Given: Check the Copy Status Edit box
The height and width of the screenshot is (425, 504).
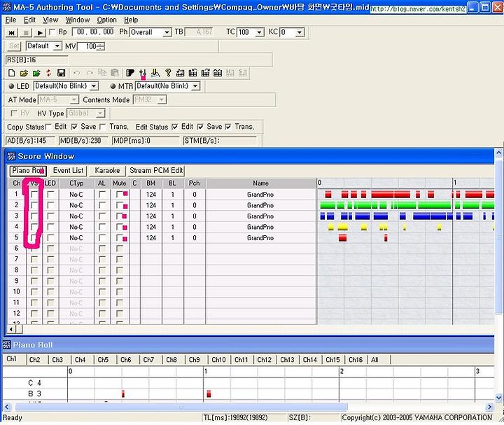Looking at the screenshot, I should coord(48,127).
